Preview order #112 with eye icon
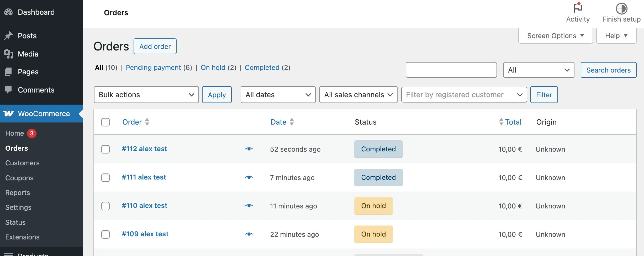The image size is (644, 256). click(249, 149)
